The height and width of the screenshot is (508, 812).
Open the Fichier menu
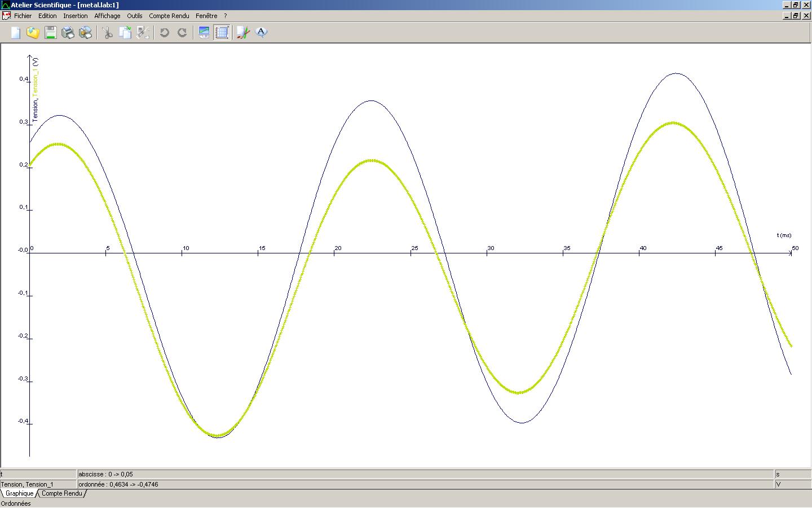(x=23, y=16)
